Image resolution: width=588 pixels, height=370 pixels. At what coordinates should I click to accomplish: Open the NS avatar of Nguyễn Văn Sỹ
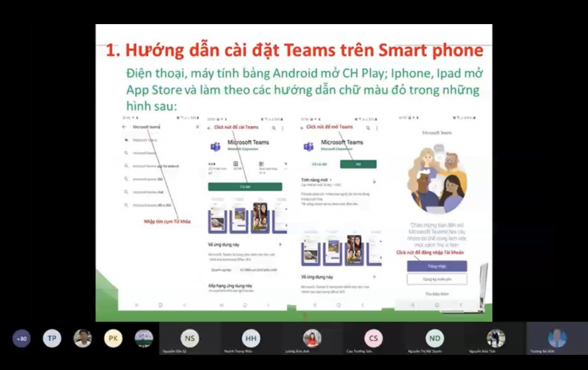189,338
